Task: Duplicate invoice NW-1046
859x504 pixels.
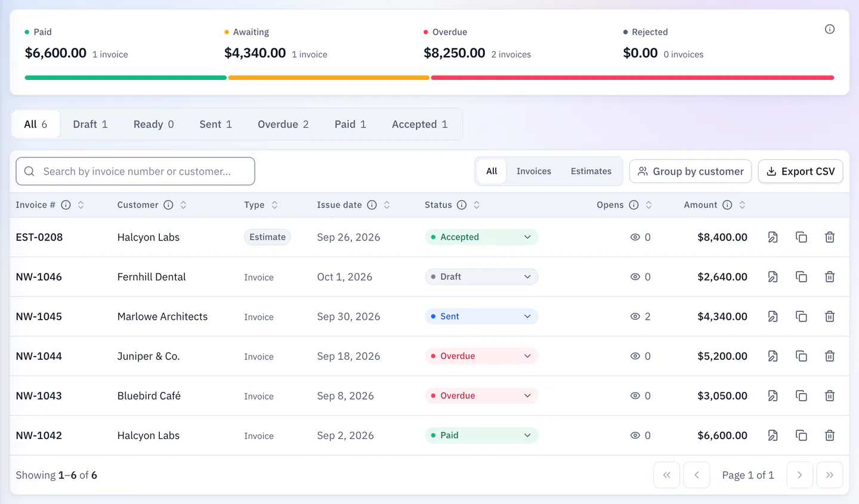Action: click(801, 277)
